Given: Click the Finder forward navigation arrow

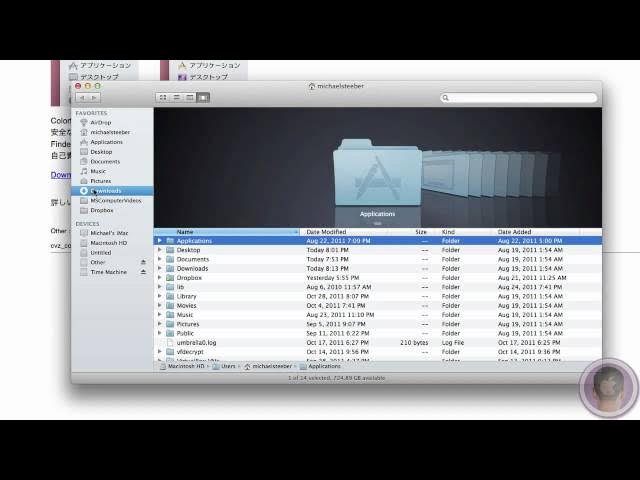Looking at the screenshot, I should 94,98.
